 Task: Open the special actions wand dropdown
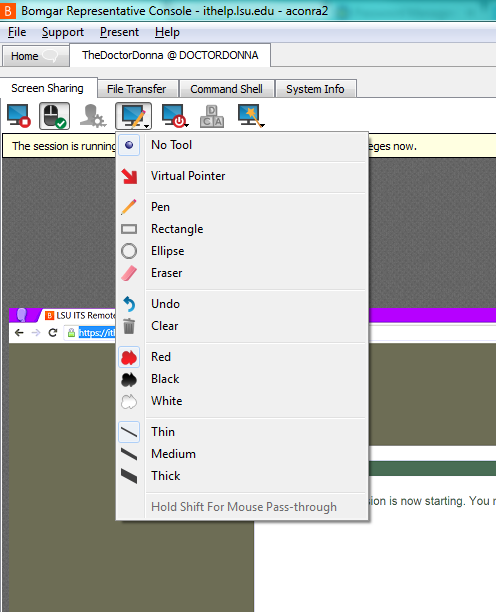pyautogui.click(x=251, y=116)
